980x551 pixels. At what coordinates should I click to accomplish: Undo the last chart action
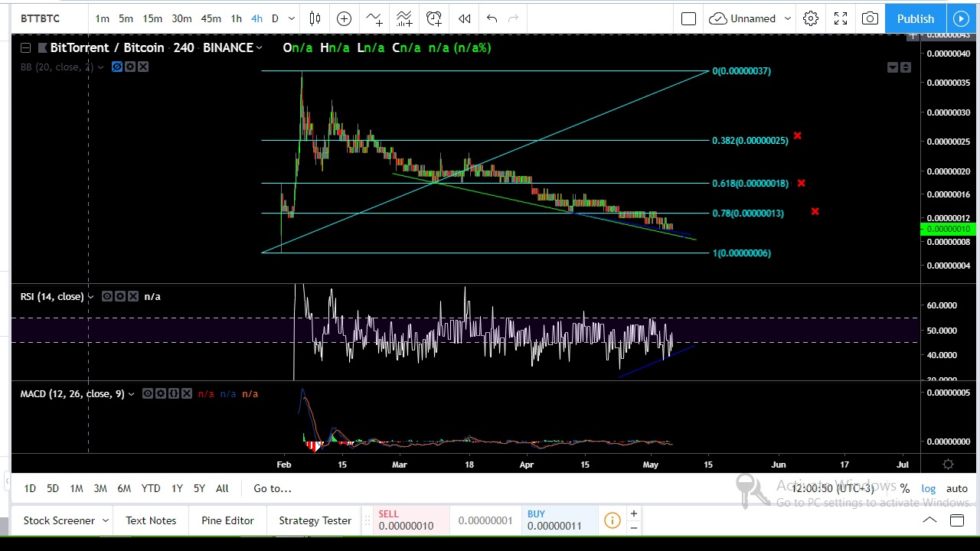click(492, 18)
